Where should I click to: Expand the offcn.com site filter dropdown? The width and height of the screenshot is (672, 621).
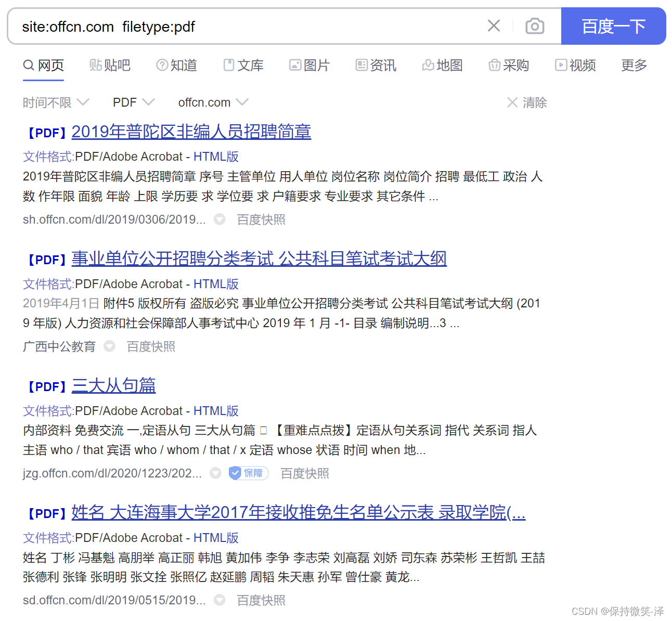pyautogui.click(x=213, y=102)
